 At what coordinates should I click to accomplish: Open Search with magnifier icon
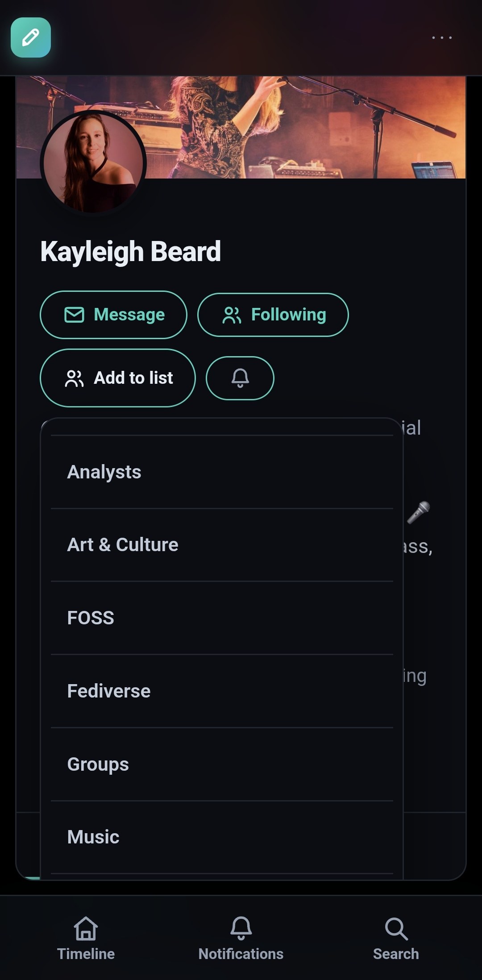coord(396,938)
